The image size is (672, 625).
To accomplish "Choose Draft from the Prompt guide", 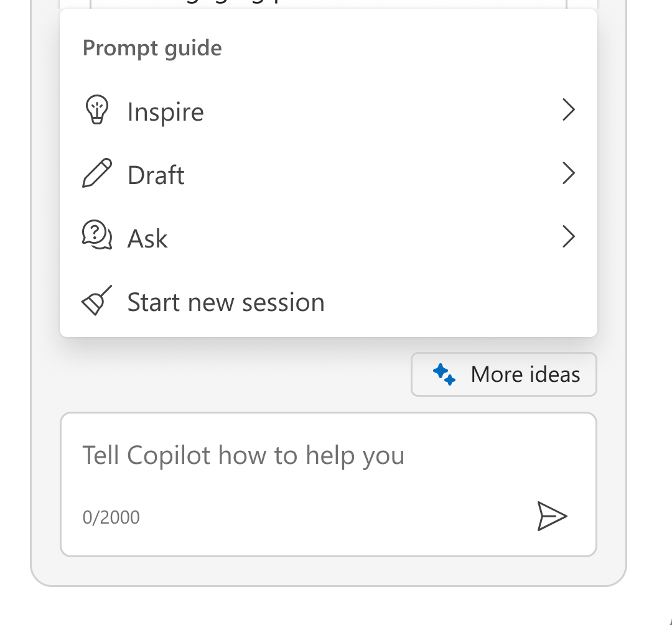I will click(156, 175).
